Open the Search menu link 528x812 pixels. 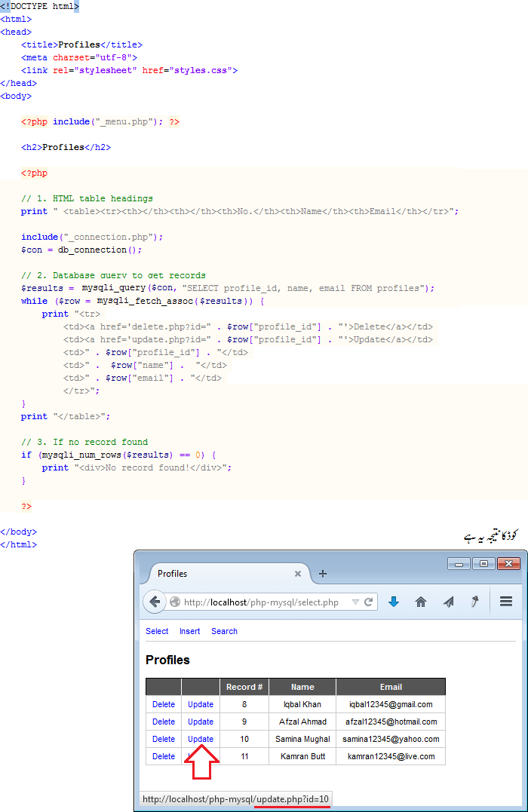coord(224,631)
